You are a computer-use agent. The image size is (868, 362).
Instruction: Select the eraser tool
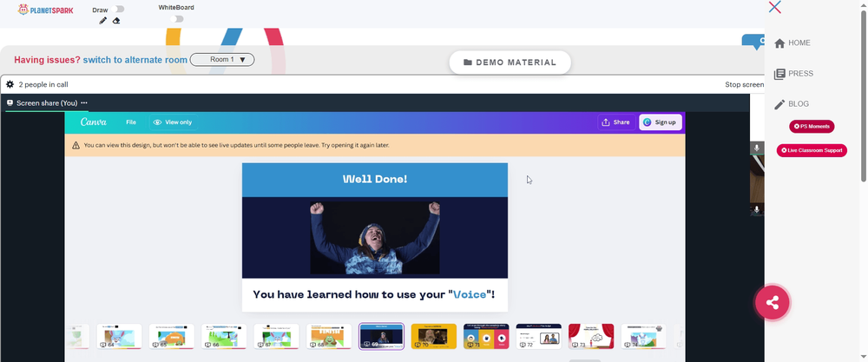click(116, 21)
